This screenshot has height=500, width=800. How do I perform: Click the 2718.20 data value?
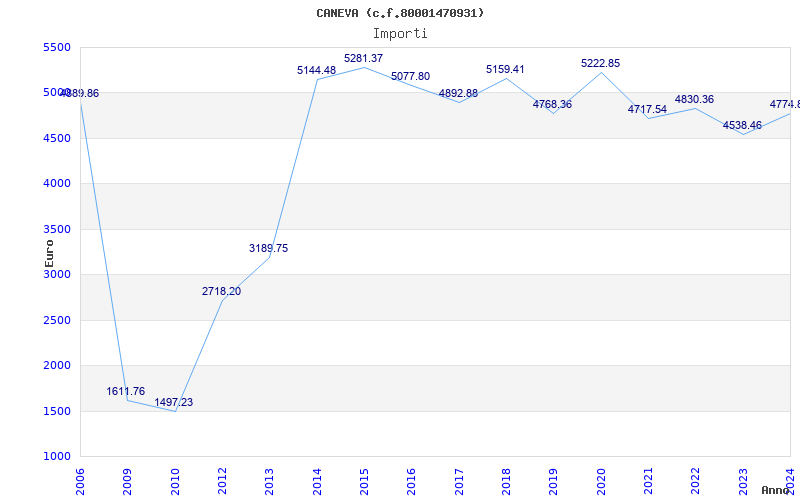(x=221, y=291)
